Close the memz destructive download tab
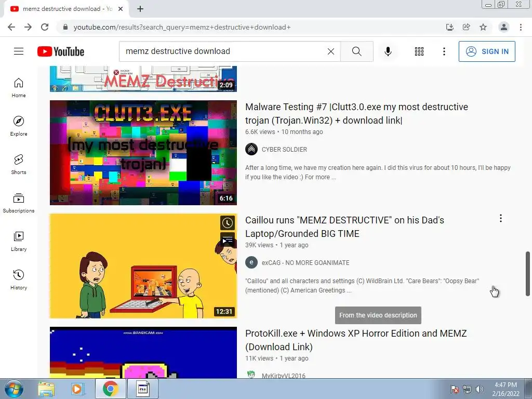This screenshot has height=399, width=532. [121, 9]
